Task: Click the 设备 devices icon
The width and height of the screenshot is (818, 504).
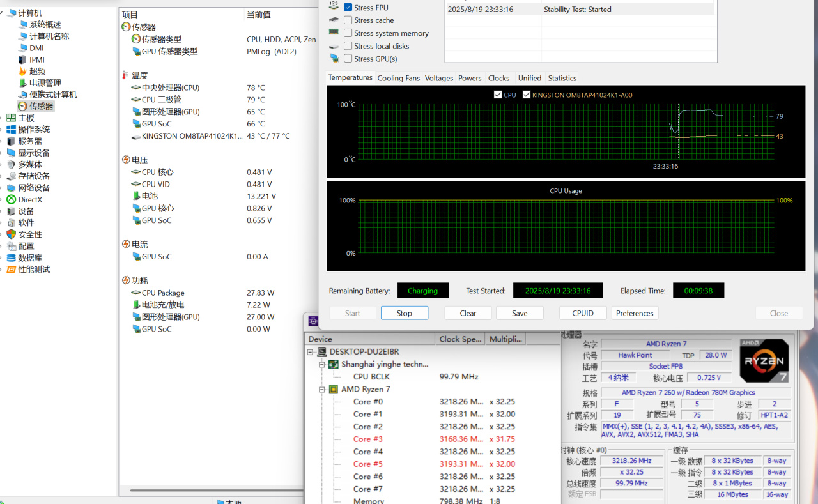Action: (x=12, y=211)
